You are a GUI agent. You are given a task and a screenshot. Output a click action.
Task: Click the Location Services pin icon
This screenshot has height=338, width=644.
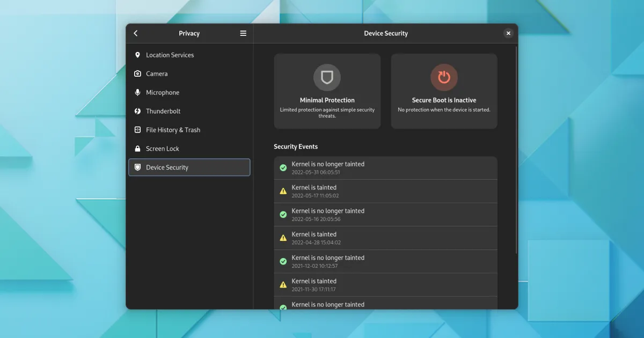click(x=137, y=55)
